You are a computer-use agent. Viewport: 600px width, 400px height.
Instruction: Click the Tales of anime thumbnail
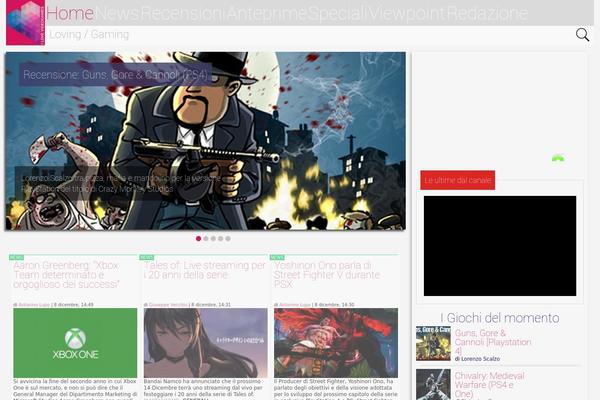(x=205, y=343)
